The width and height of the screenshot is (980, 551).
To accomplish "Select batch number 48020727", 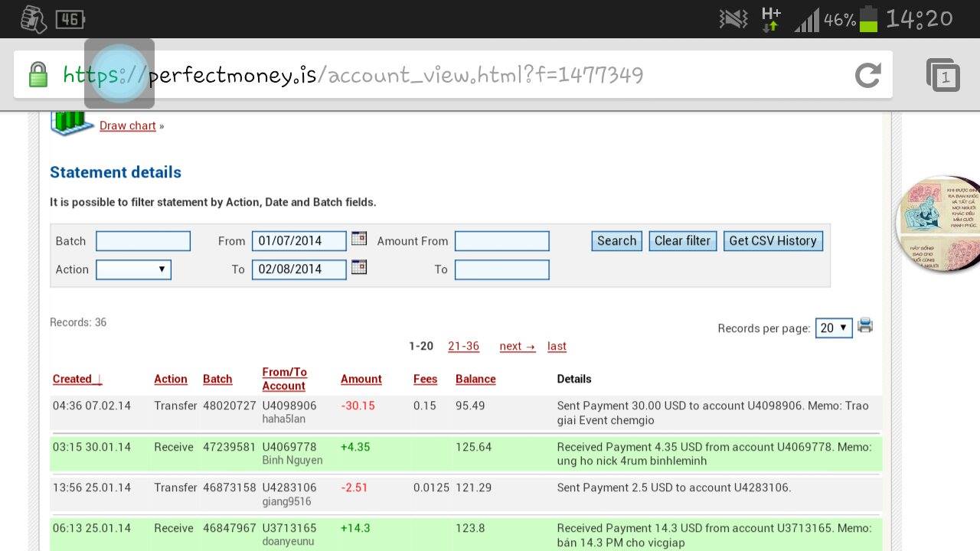I will click(230, 406).
